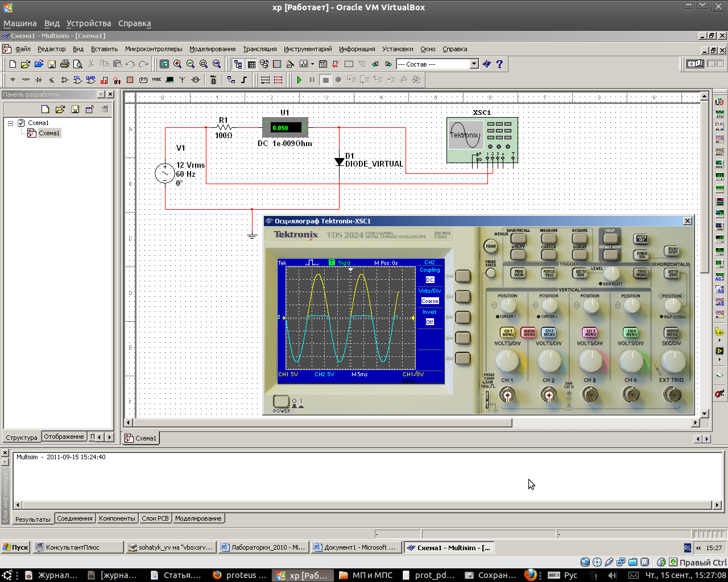Create a new schematic file
The height and width of the screenshot is (582, 728).
coord(13,64)
